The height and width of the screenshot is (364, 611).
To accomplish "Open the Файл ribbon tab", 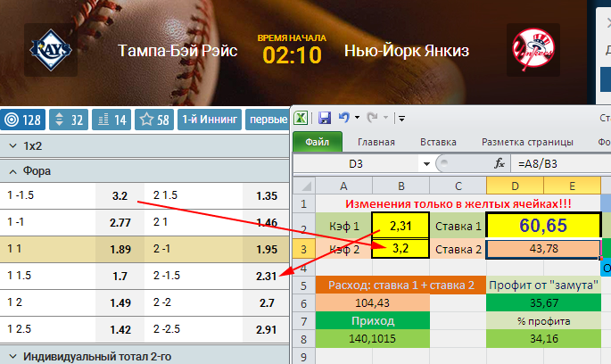I will point(318,142).
